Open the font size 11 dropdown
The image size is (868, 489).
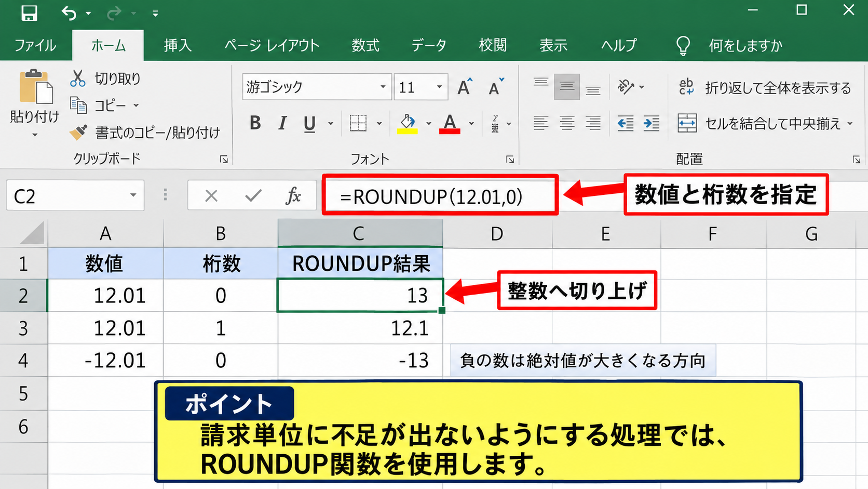coord(439,87)
